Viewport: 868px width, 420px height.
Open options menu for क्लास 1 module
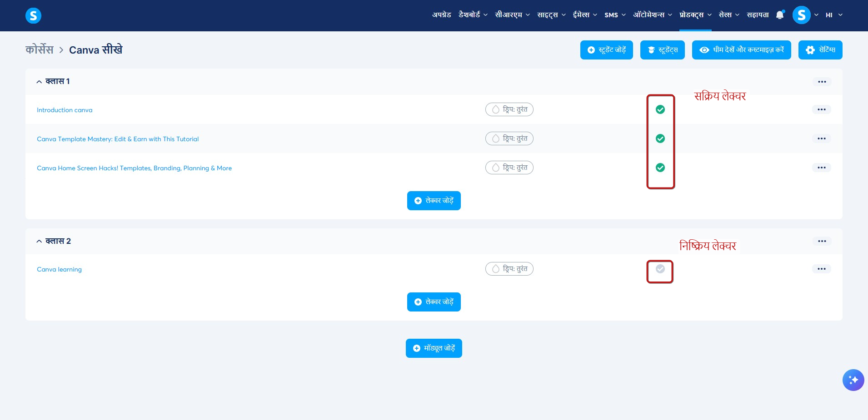click(x=822, y=82)
